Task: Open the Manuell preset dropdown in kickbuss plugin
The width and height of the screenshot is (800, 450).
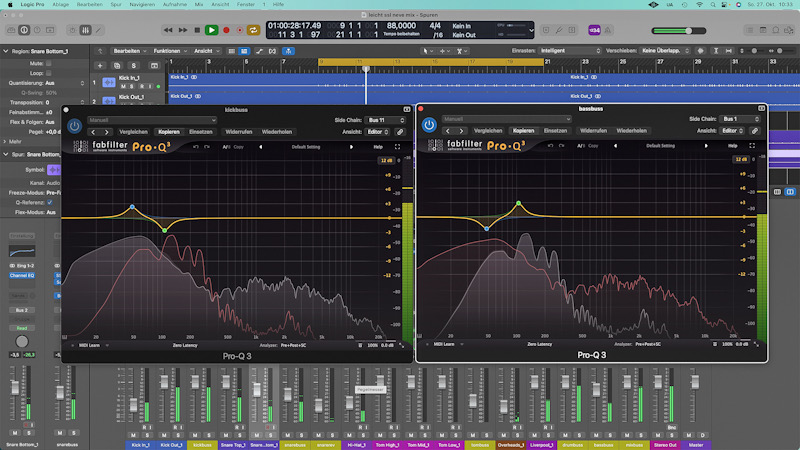Action: [152, 120]
